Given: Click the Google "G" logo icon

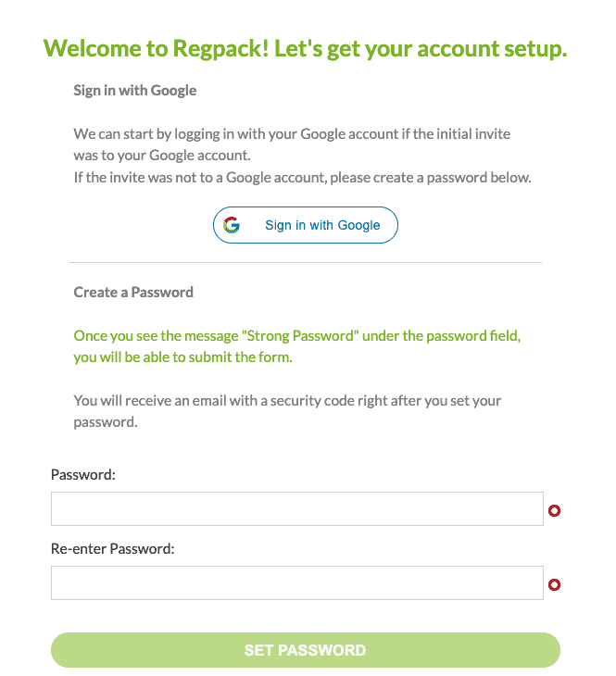Looking at the screenshot, I should (232, 225).
